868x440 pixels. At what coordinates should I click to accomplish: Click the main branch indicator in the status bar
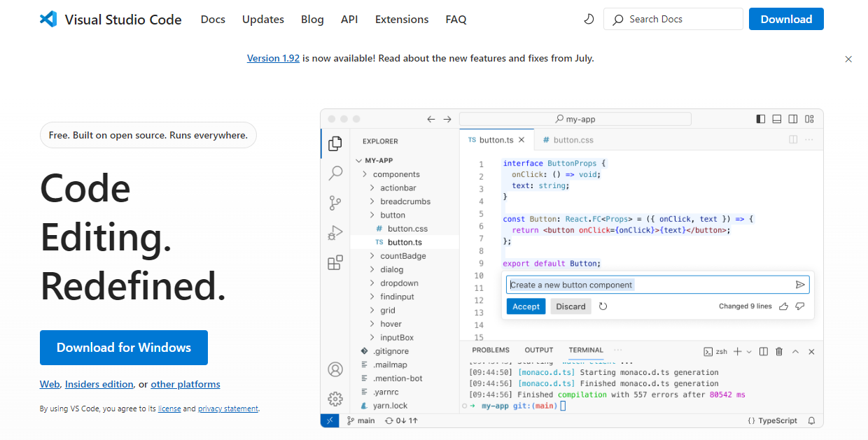pos(361,420)
